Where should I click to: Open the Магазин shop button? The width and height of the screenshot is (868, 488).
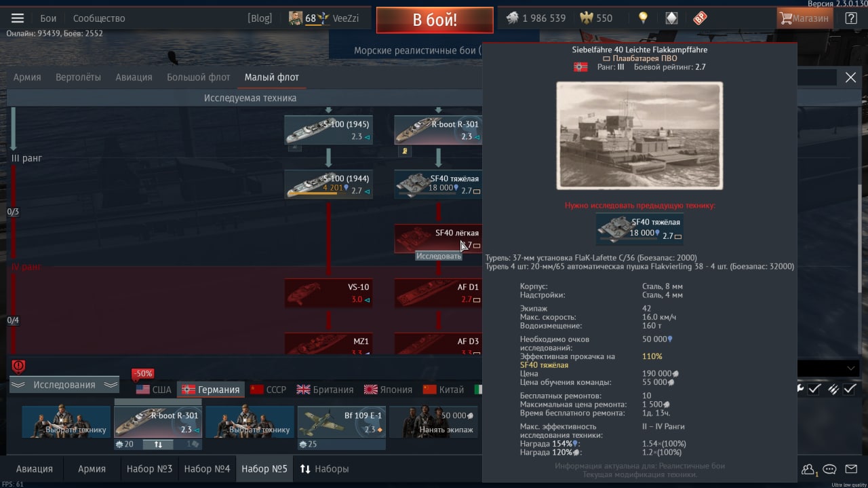(804, 18)
